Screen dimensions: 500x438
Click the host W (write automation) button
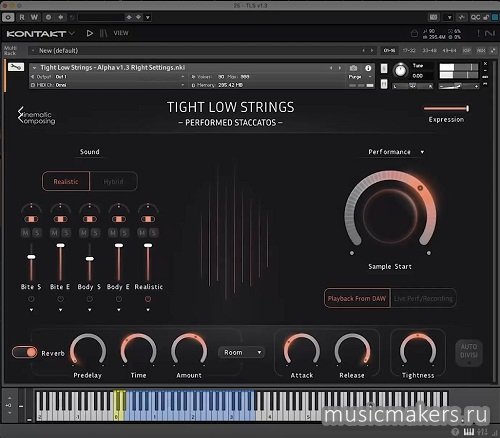[x=34, y=17]
